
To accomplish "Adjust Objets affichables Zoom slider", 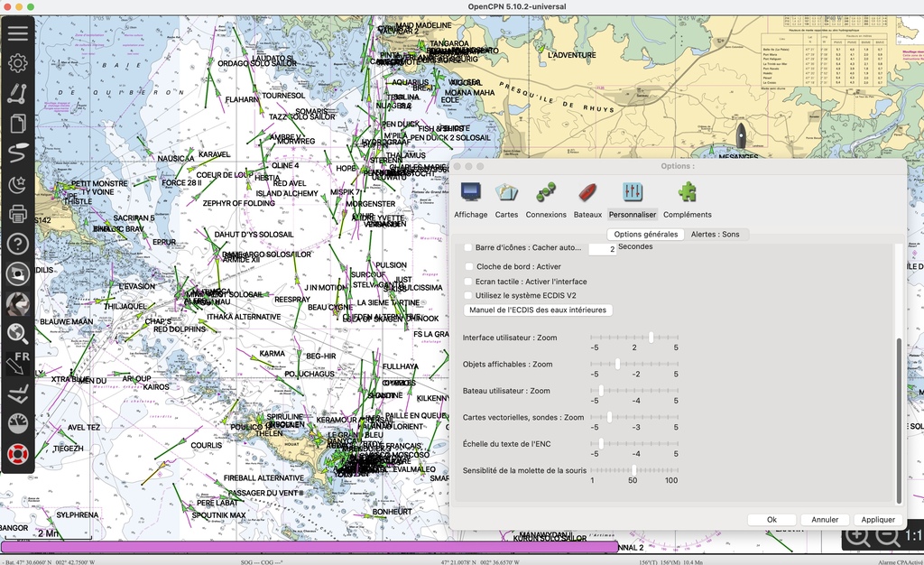I will click(634, 364).
